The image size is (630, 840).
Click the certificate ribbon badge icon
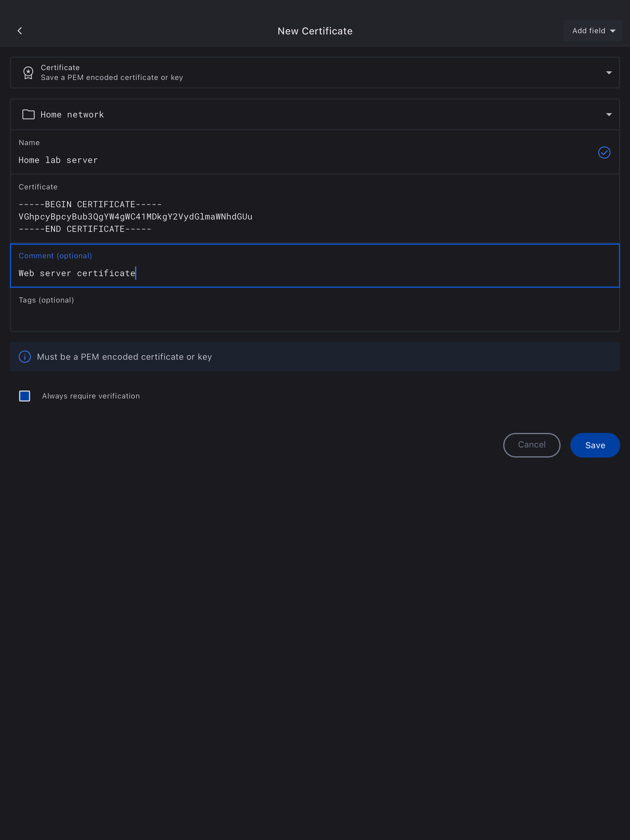coord(28,73)
